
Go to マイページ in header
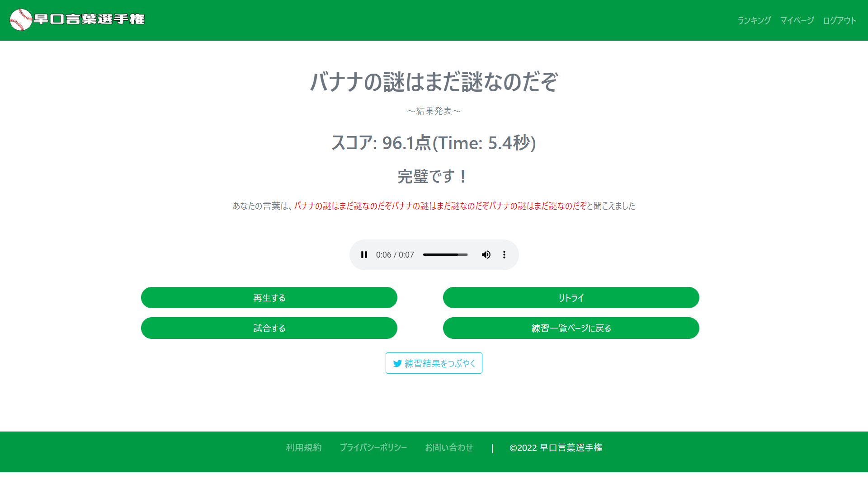point(797,20)
